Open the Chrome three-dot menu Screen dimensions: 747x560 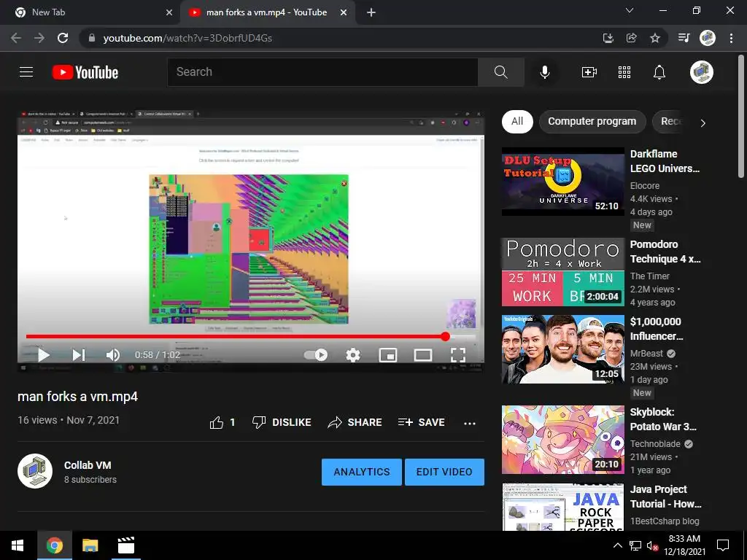tap(731, 38)
